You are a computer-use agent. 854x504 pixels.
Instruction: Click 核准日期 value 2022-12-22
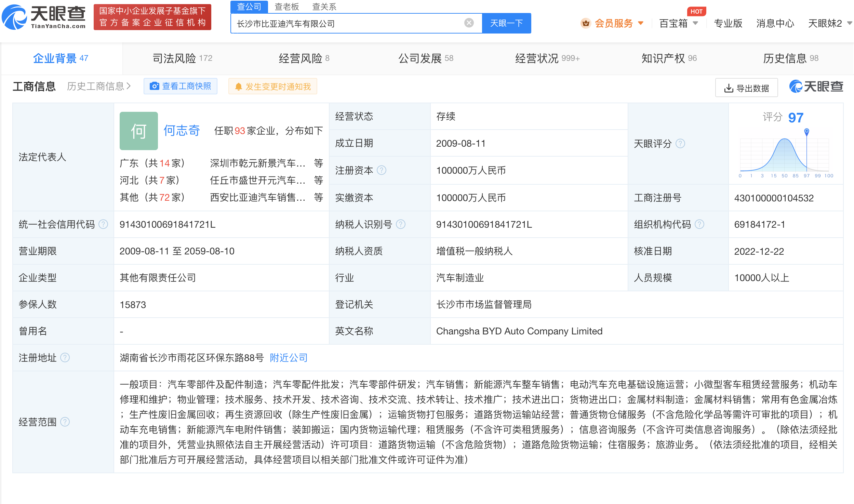pos(759,251)
